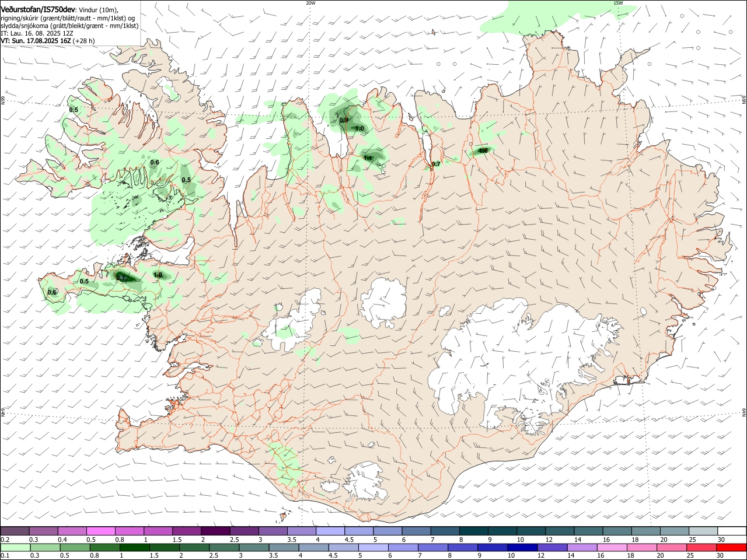
Task: Click the light grey swatch between 25 and 30
Action: coord(703,531)
